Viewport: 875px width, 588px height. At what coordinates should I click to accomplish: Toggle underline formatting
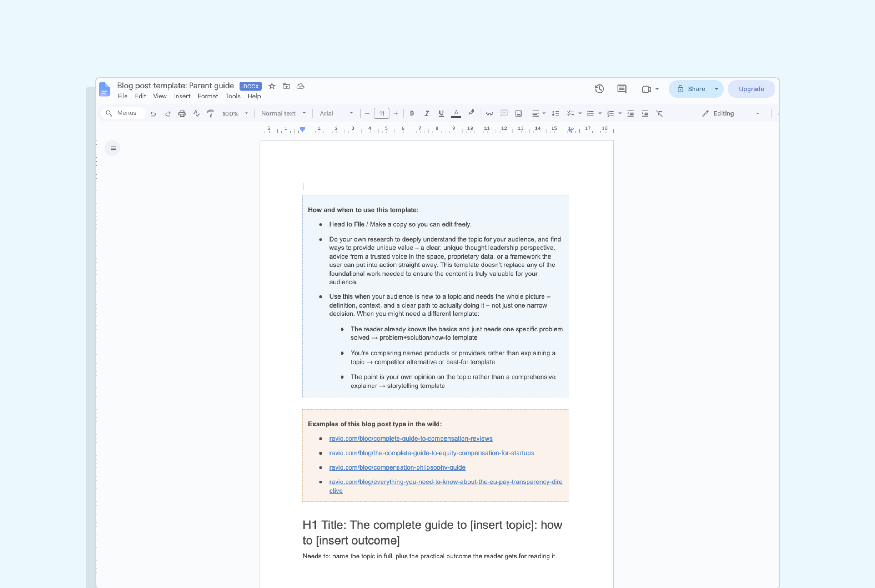[x=441, y=113]
